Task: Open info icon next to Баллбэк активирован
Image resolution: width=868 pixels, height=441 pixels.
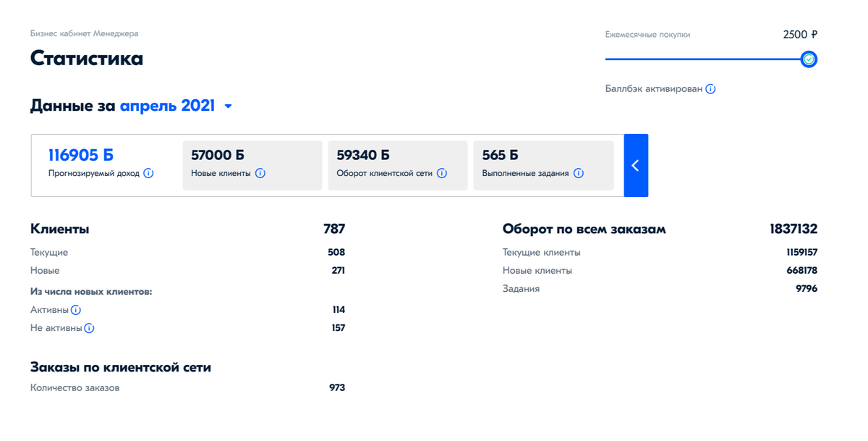Action: point(710,89)
